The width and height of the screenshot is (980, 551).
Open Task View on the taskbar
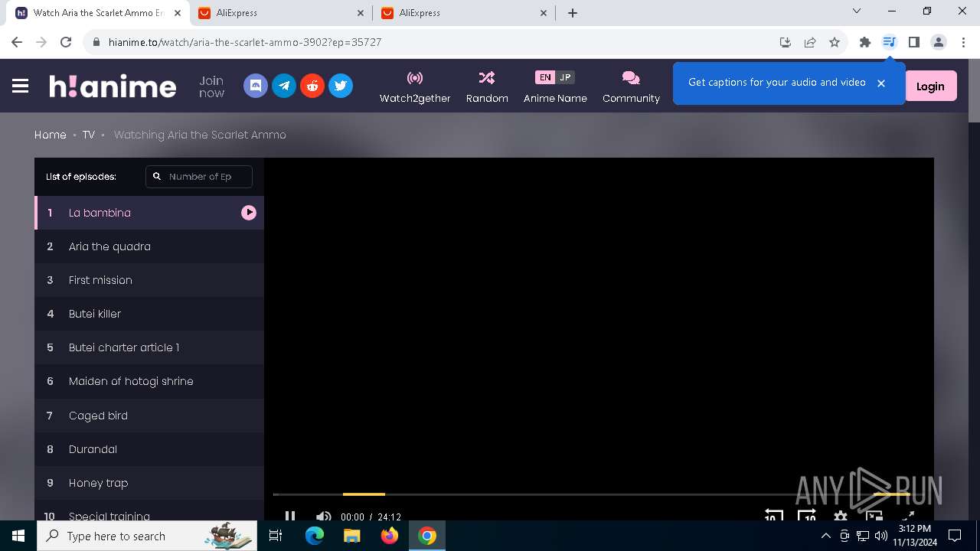276,536
